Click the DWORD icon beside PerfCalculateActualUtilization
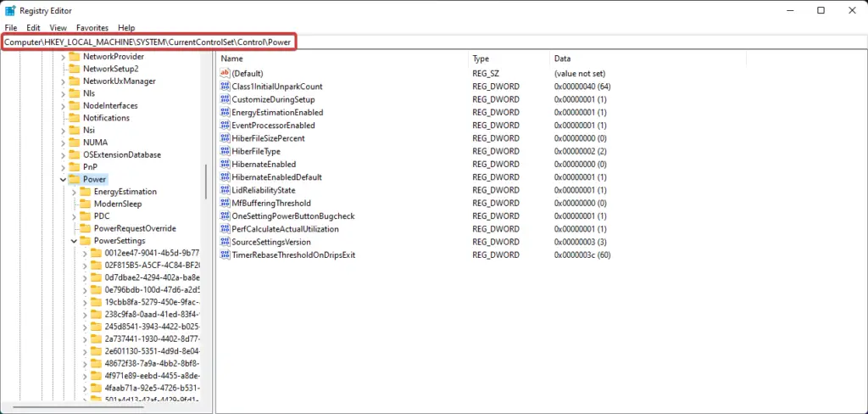The image size is (868, 414). (x=225, y=229)
